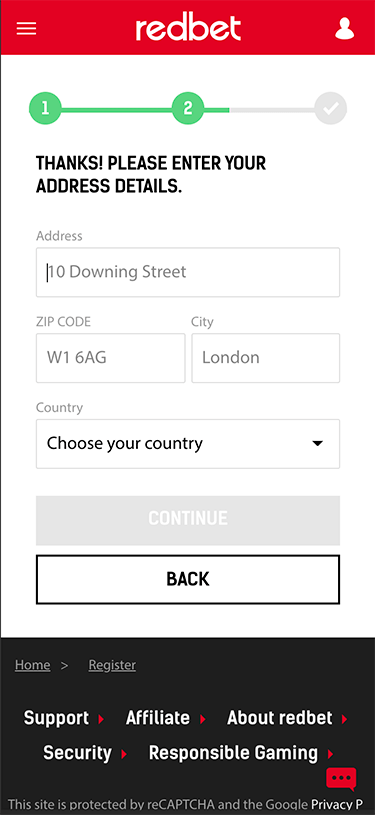The width and height of the screenshot is (375, 815).
Task: Open the hamburger menu
Action: click(27, 28)
